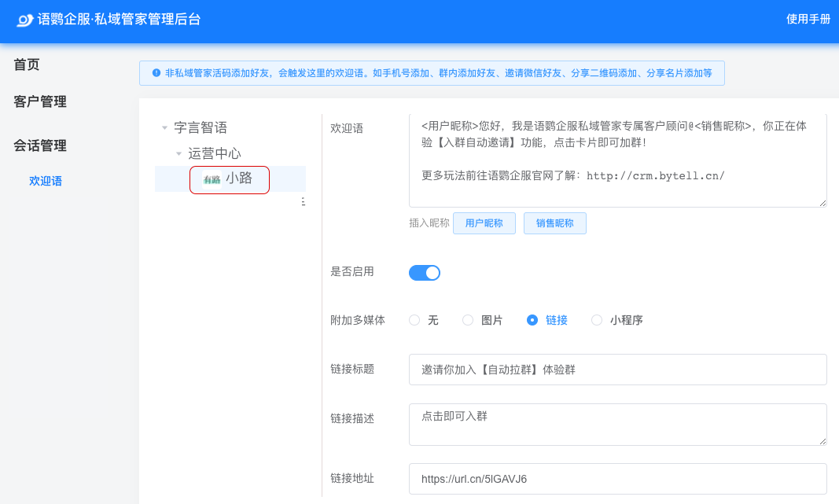The width and height of the screenshot is (839, 504).
Task: Select the 小程序 radio option
Action: 597,320
